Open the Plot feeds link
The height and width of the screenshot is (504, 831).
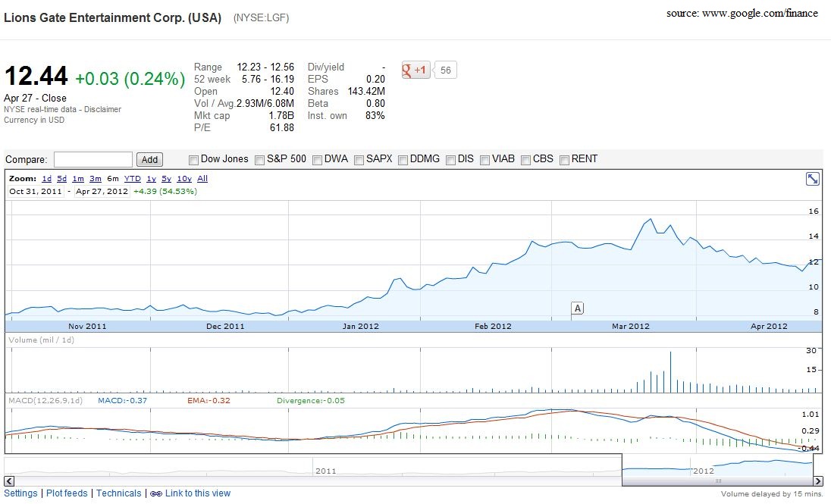click(x=67, y=493)
